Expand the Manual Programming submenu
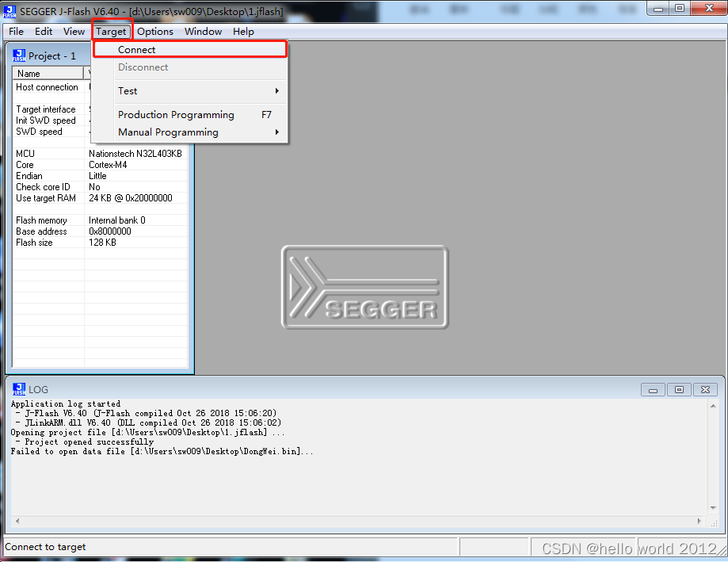728x562 pixels. (x=190, y=132)
